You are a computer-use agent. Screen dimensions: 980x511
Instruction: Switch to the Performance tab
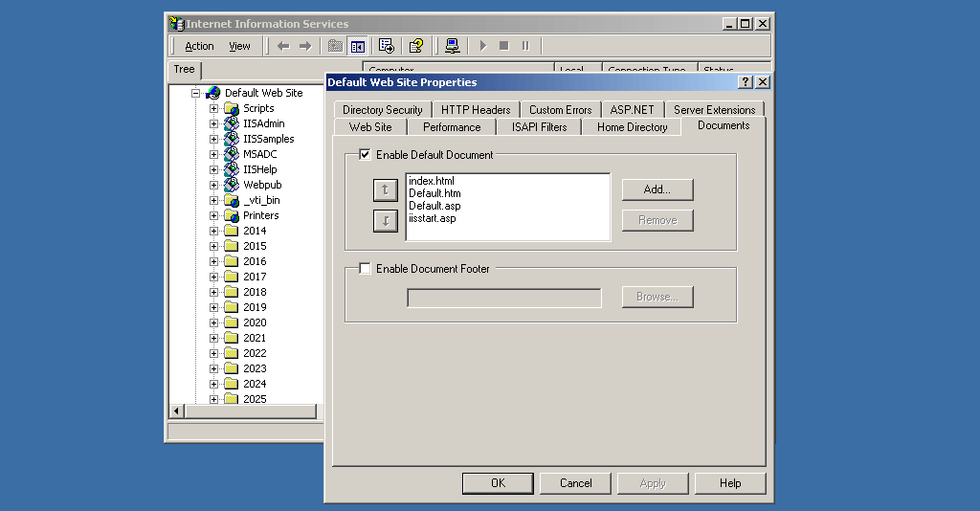click(x=452, y=127)
